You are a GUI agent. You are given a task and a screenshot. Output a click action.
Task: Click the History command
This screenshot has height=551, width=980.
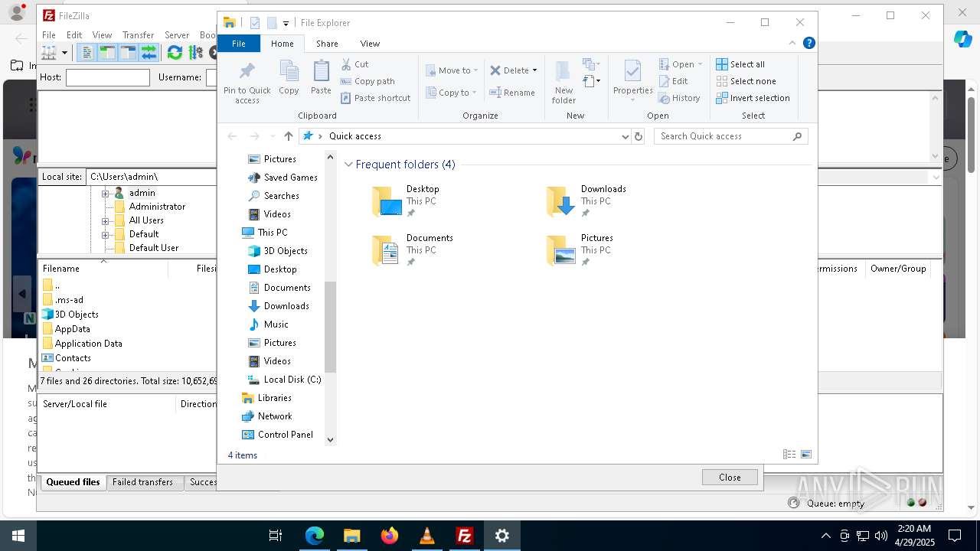pyautogui.click(x=679, y=98)
